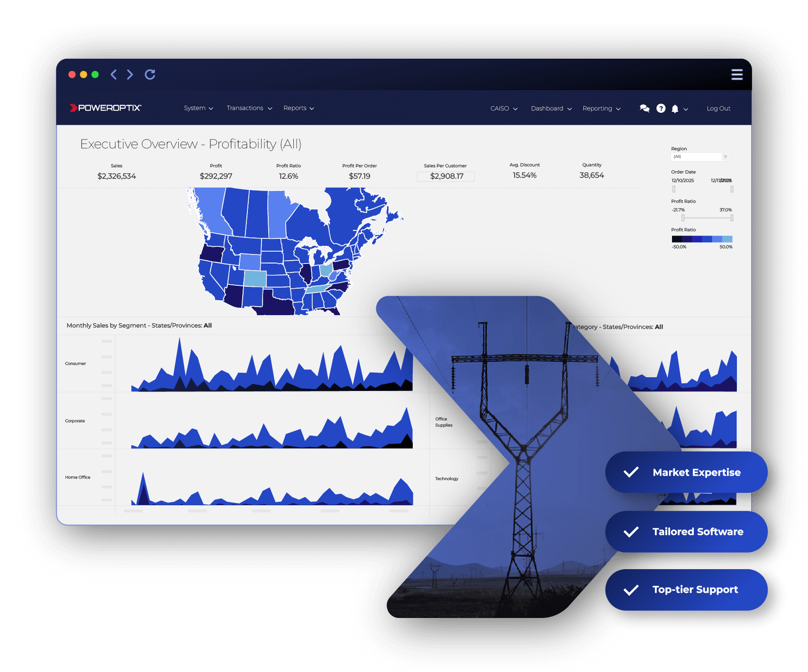
Task: Reload the dashboard with the refresh icon
Action: [150, 74]
